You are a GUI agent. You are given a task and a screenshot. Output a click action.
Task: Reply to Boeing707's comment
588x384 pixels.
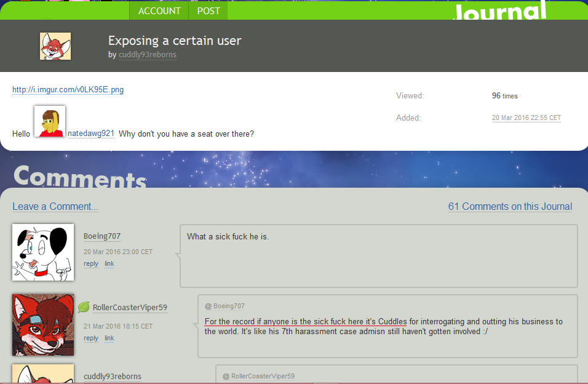point(91,263)
